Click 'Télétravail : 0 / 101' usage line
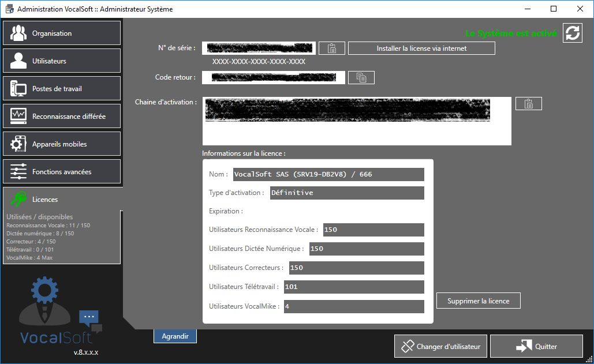Viewport: 594px width, 364px height. coord(30,250)
